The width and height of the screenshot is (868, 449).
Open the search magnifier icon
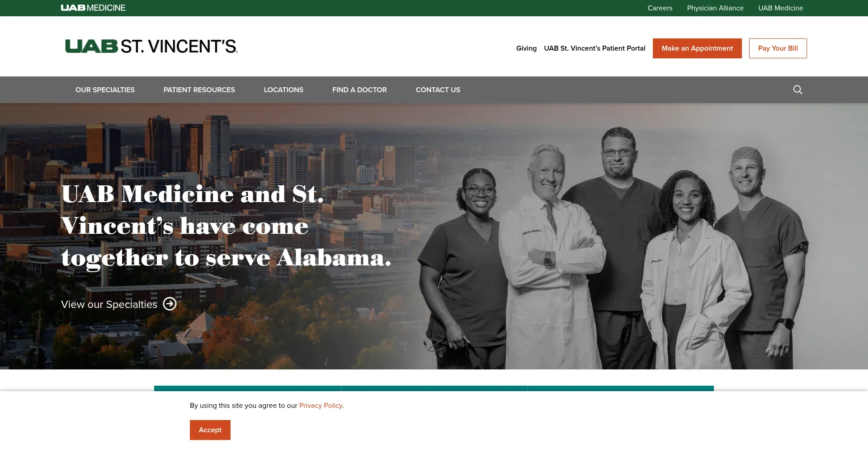point(798,90)
